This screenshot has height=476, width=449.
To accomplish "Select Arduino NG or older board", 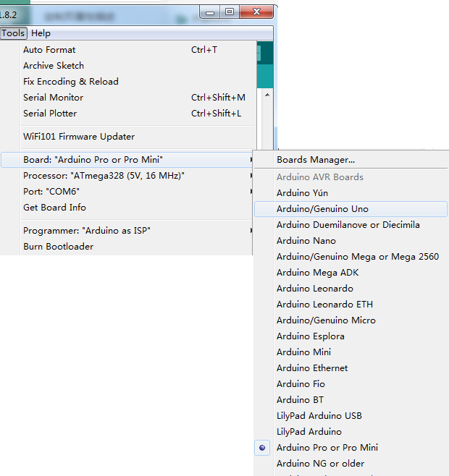I will click(x=351, y=464).
